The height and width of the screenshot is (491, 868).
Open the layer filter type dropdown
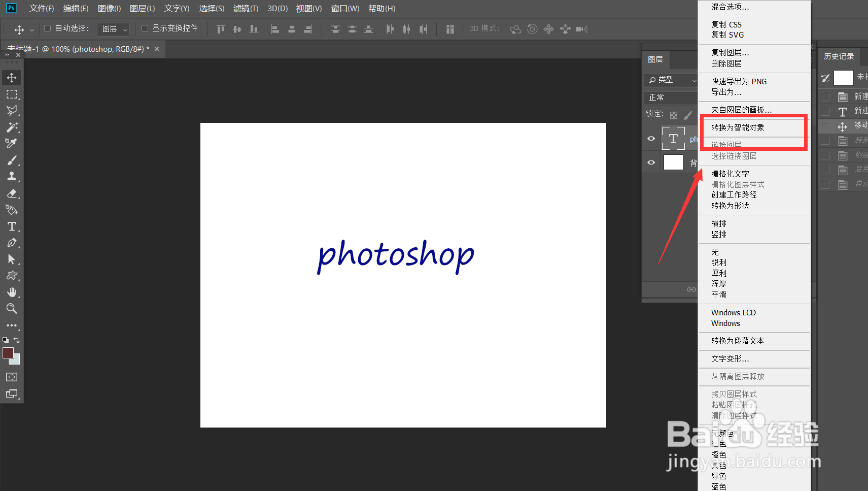[672, 80]
